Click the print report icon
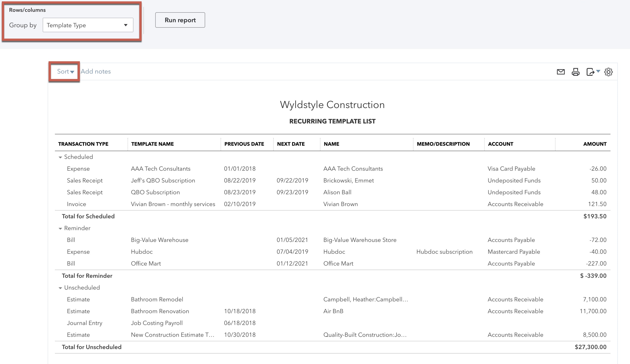 tap(576, 72)
